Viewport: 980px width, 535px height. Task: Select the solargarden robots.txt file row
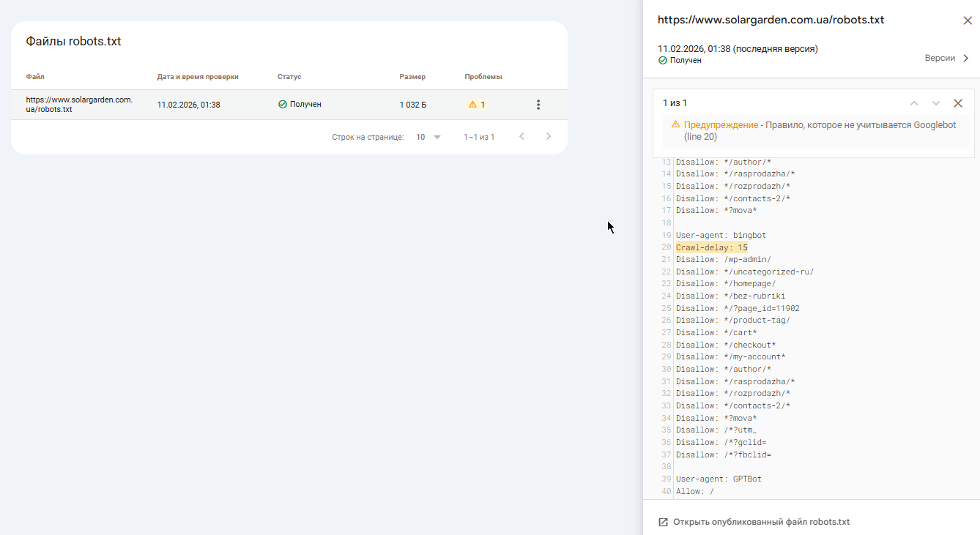click(x=79, y=105)
